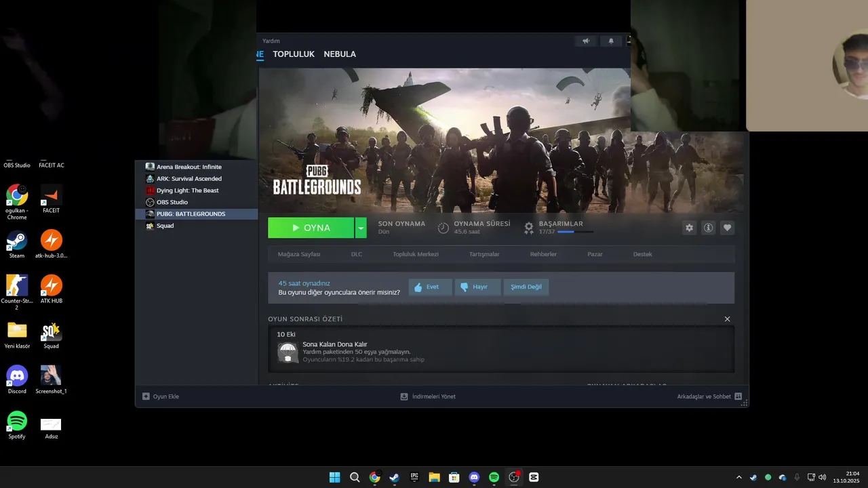
Task: Select Counter-Strike 2 desktop icon
Action: tap(17, 292)
